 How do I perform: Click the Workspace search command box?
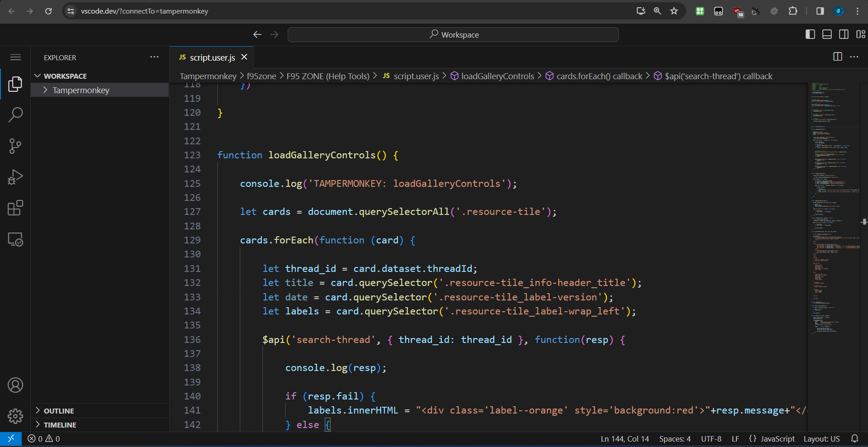(x=453, y=35)
